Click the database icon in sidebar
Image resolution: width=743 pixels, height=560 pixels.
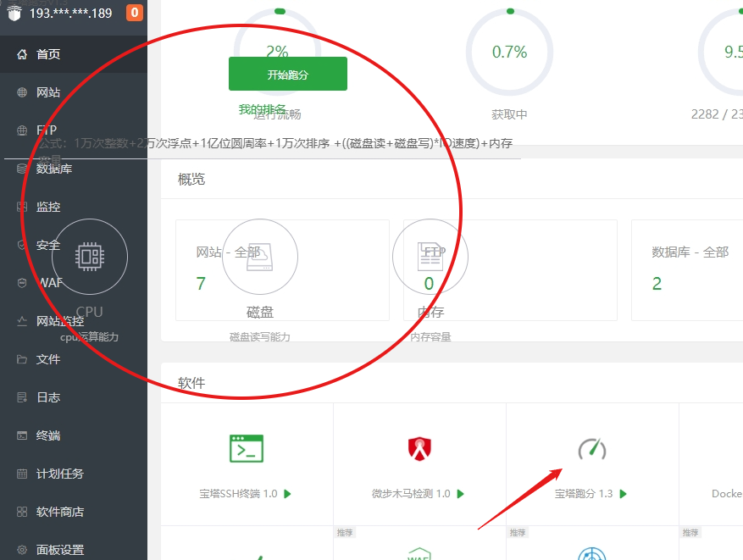[x=22, y=169]
